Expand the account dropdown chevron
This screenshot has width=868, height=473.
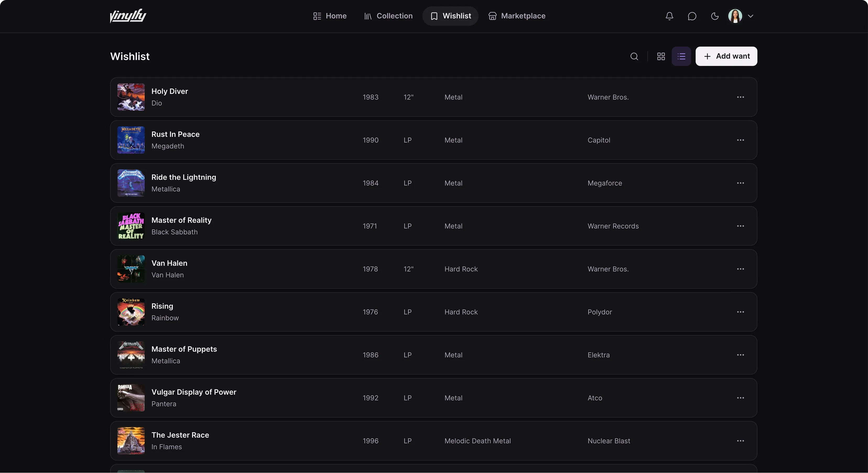click(750, 16)
